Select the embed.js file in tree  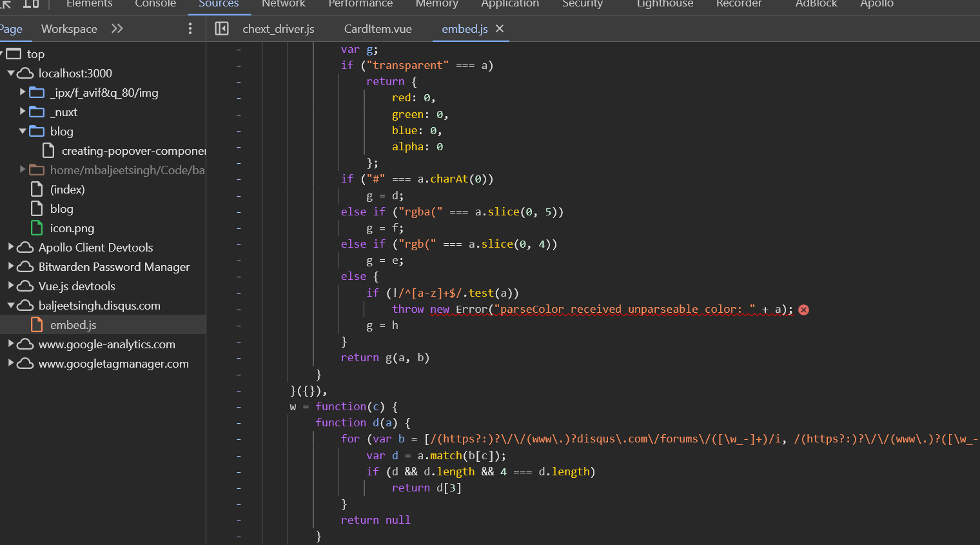click(73, 325)
